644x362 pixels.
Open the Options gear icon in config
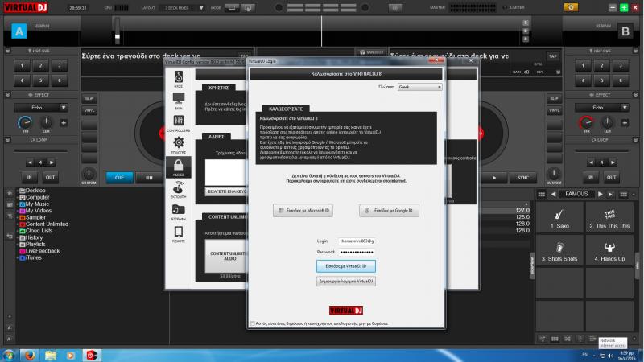178,143
